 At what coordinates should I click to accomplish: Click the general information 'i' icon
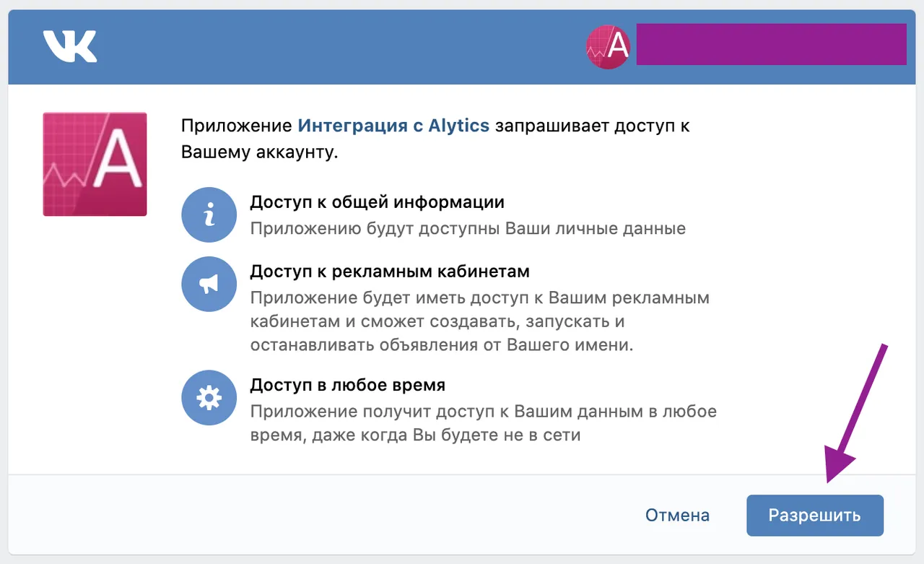(209, 214)
